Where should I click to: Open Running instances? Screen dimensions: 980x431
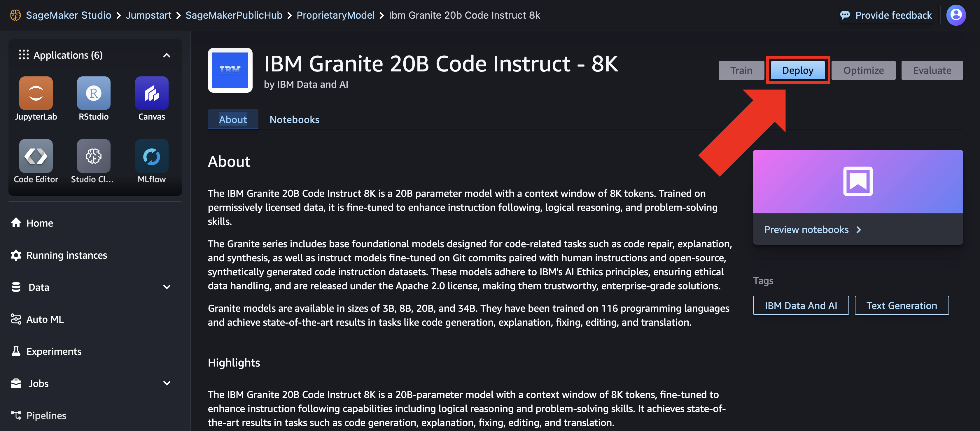tap(66, 255)
